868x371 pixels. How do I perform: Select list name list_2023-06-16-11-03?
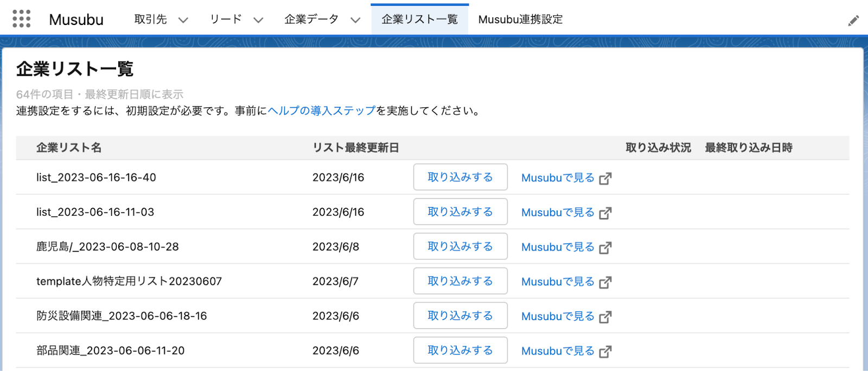click(x=95, y=212)
